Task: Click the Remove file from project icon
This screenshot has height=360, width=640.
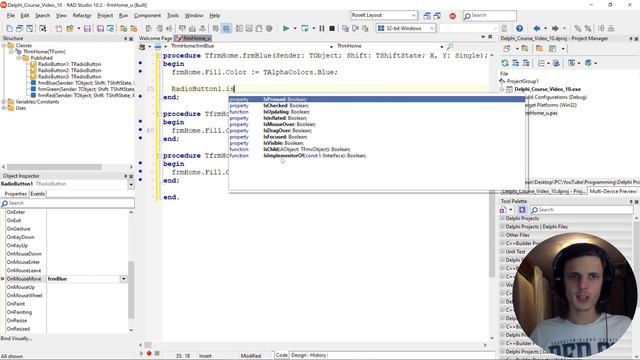Action: (x=133, y=29)
